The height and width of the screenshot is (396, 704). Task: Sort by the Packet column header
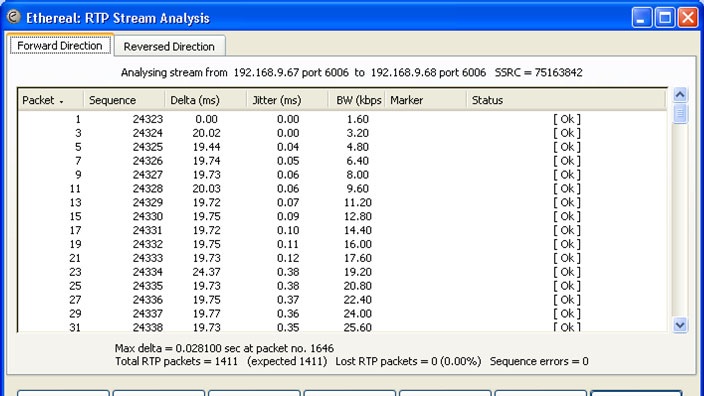51,100
